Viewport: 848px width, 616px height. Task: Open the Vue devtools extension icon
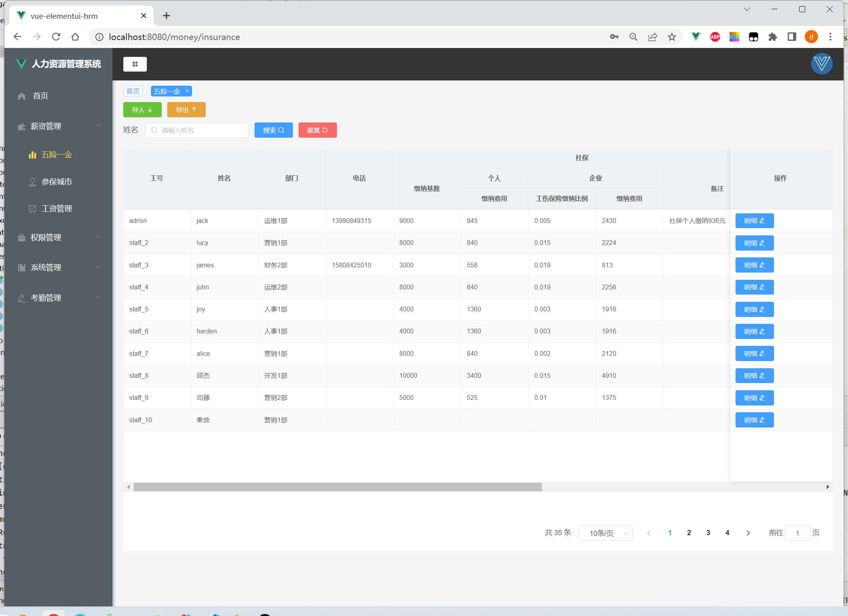(696, 37)
